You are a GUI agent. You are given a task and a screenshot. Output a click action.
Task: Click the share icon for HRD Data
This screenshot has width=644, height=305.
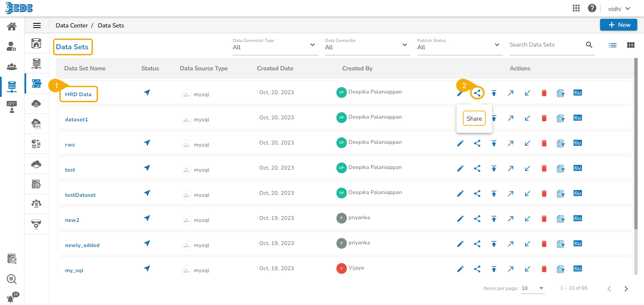coord(477,93)
